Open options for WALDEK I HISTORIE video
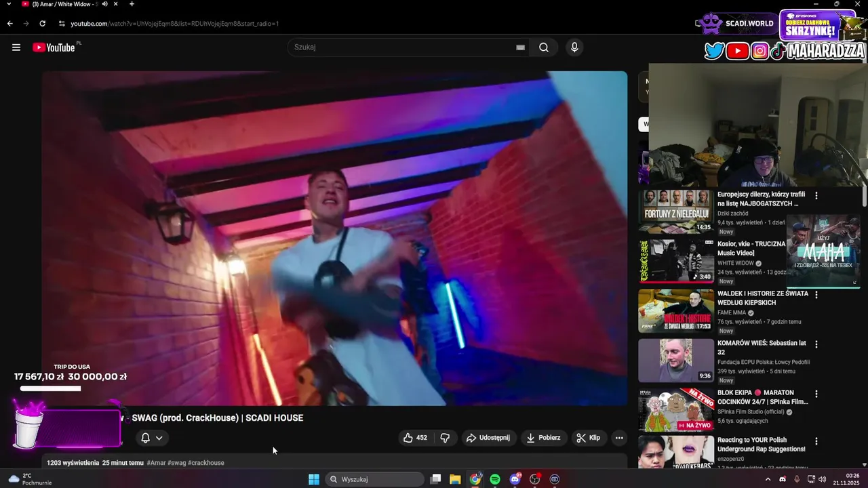 coord(816,295)
